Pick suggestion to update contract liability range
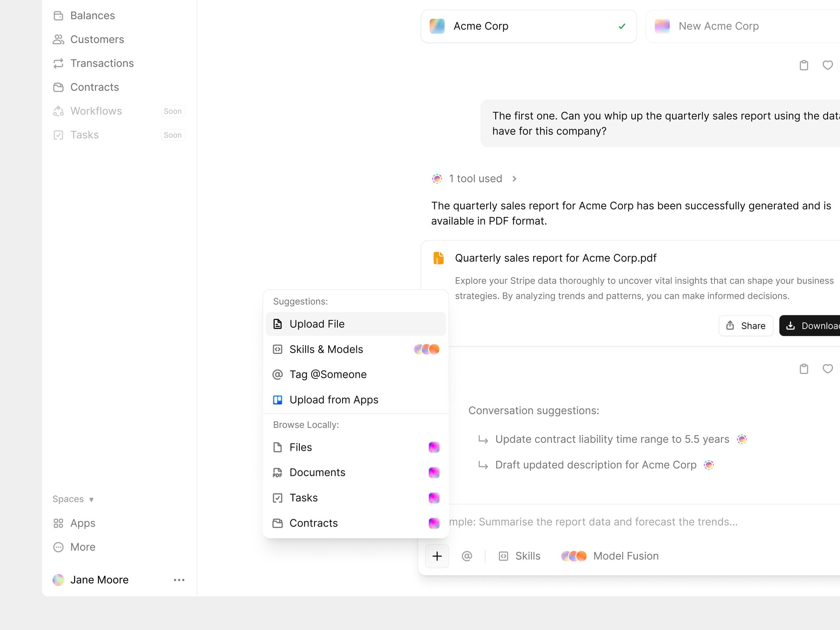Screen dimensions: 840x630 click(612, 439)
